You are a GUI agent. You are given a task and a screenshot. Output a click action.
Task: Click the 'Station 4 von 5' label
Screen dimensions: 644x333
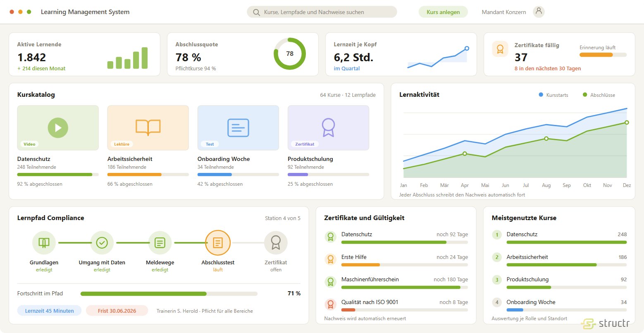(283, 218)
